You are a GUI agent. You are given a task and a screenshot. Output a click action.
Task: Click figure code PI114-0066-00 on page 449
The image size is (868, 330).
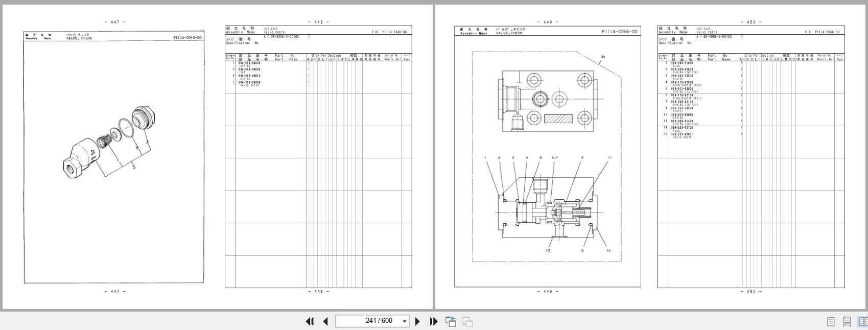620,32
